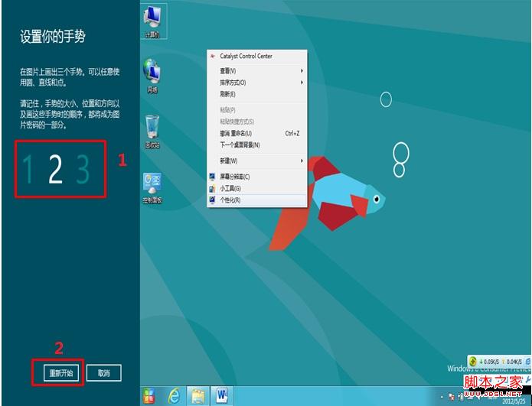Open File Explorer from the taskbar

pyautogui.click(x=197, y=396)
